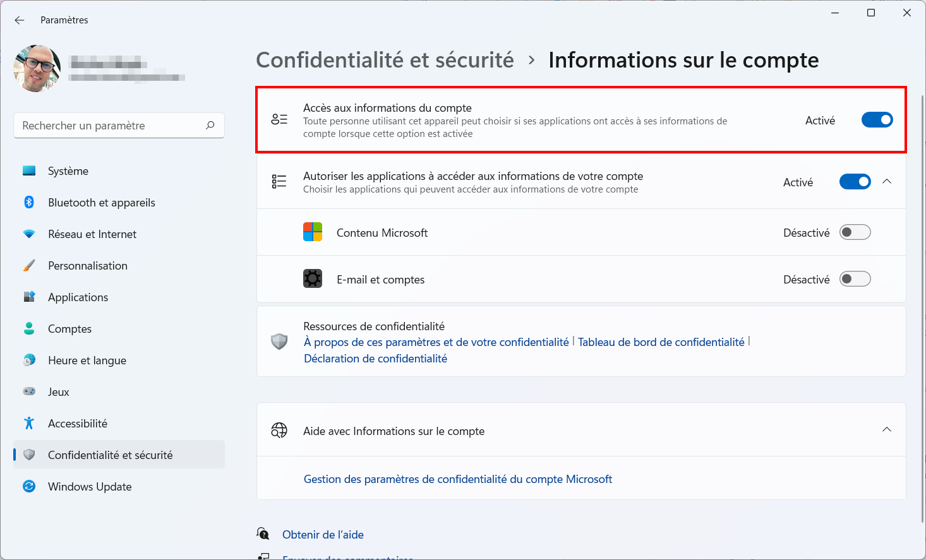Open the Tableau de bord de confidentialité link
This screenshot has width=926, height=560.
click(661, 342)
